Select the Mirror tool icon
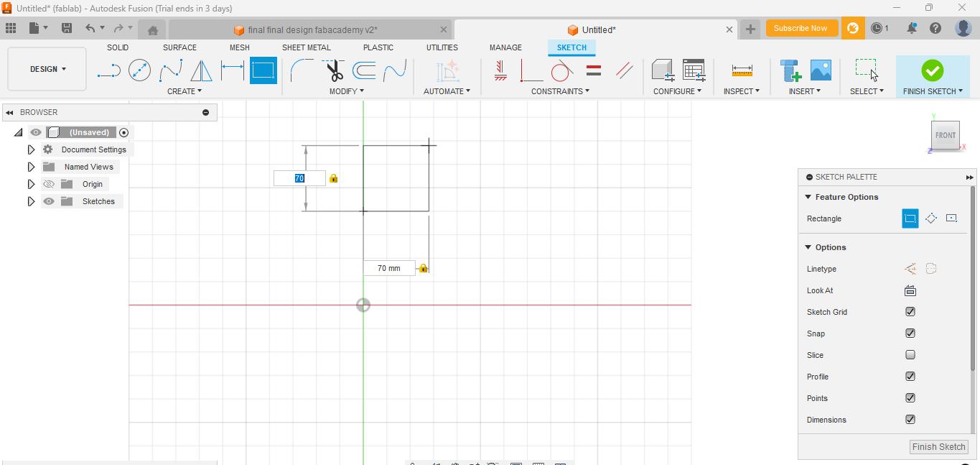Image resolution: width=980 pixels, height=465 pixels. coord(201,70)
